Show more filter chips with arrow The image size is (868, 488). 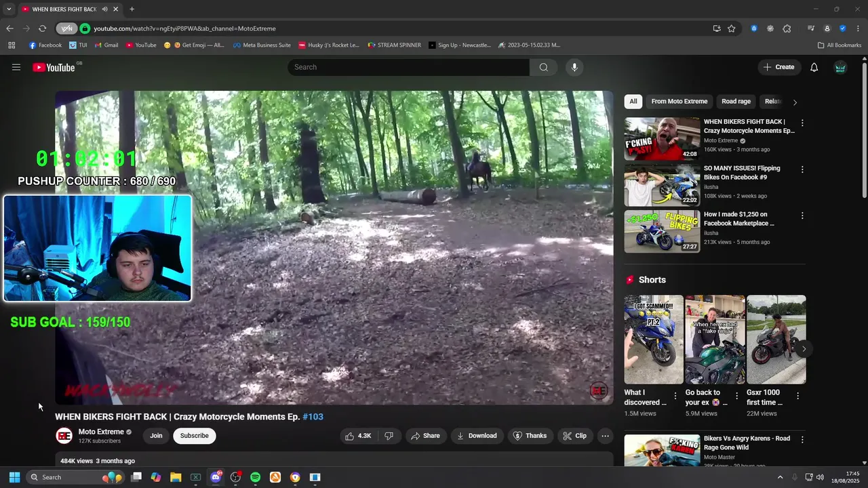pos(795,102)
